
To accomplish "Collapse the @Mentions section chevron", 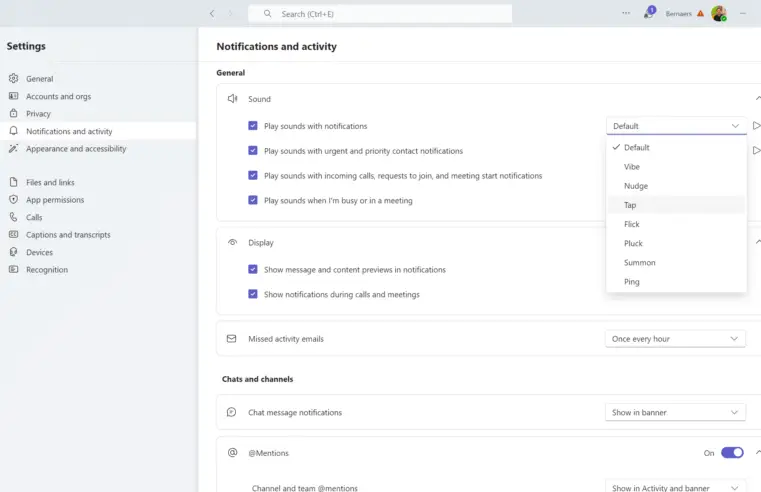I will pyautogui.click(x=758, y=452).
